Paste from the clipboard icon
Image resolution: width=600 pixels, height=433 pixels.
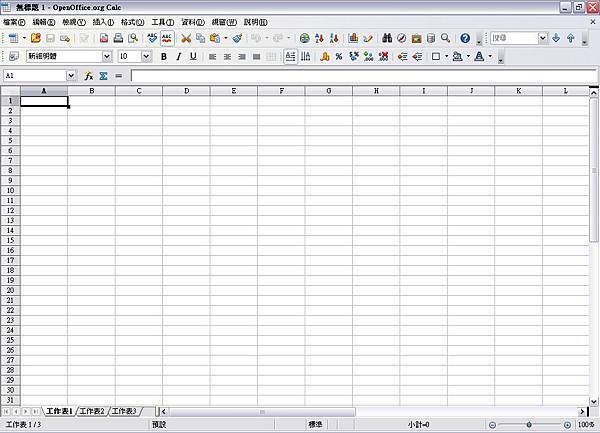point(215,38)
